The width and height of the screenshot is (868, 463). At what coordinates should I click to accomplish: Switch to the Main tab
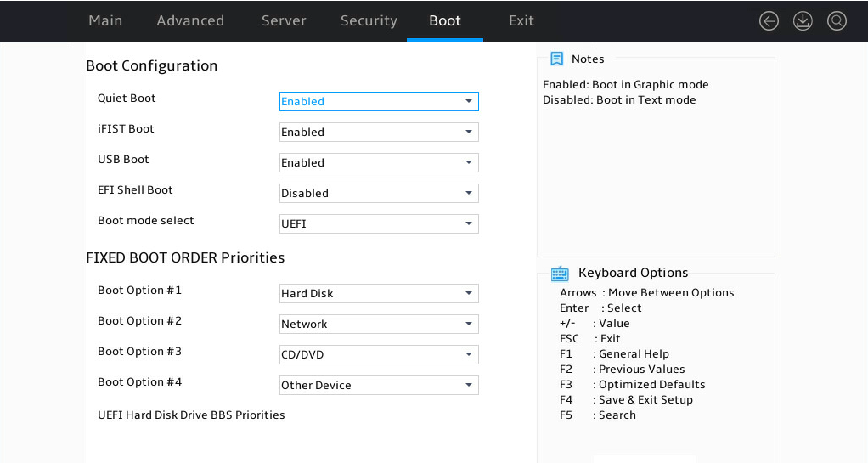pos(105,20)
